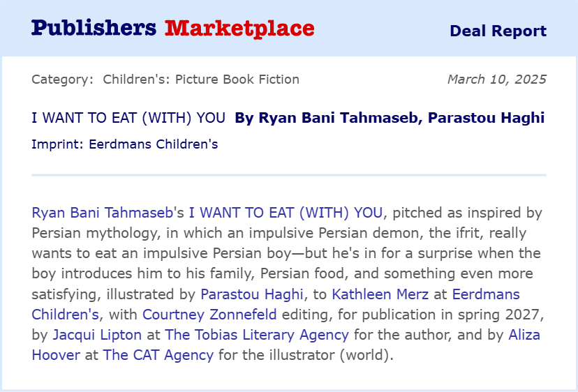Open Ryan Bani Tahmaseb's link in the deal text
This screenshot has height=392, width=578.
(102, 213)
